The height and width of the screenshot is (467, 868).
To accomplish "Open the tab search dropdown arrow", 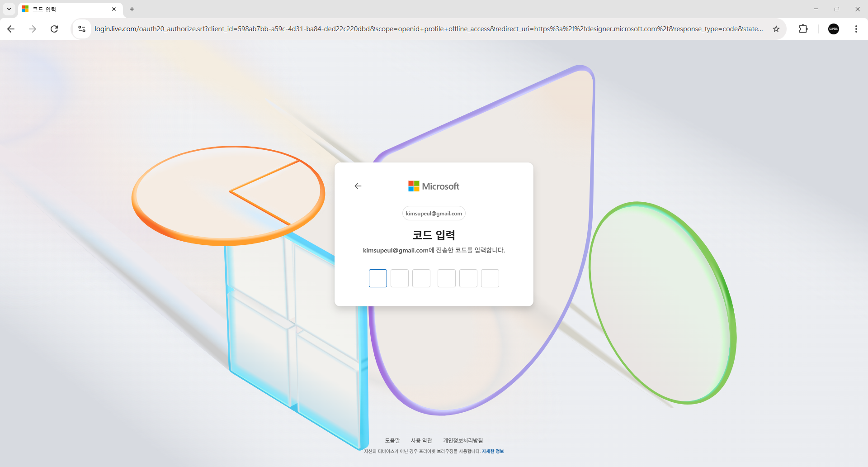I will point(9,9).
